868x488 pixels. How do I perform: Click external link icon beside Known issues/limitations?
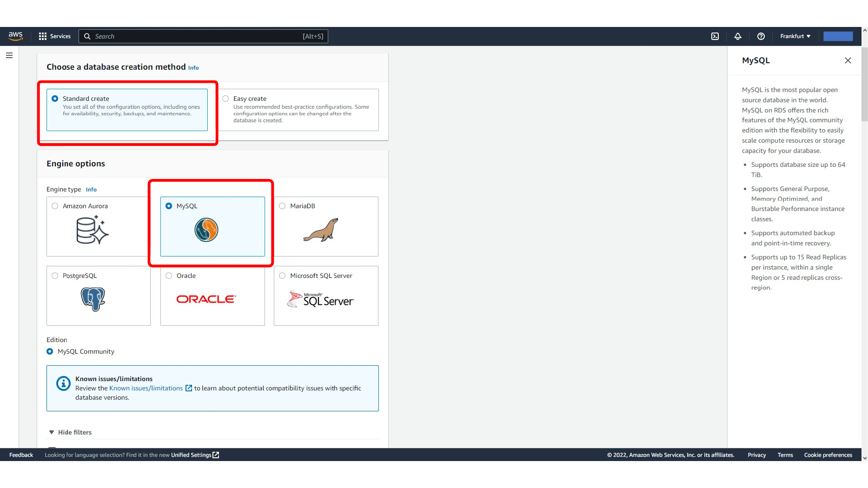[189, 388]
